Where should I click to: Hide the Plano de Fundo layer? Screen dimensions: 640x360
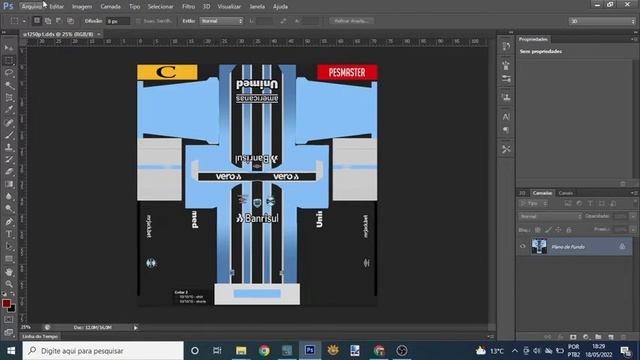pyautogui.click(x=522, y=247)
